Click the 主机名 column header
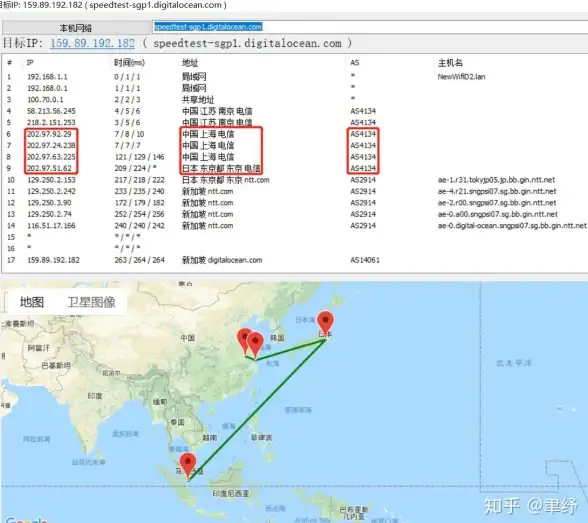Screen dimensions: 588x523 450,63
